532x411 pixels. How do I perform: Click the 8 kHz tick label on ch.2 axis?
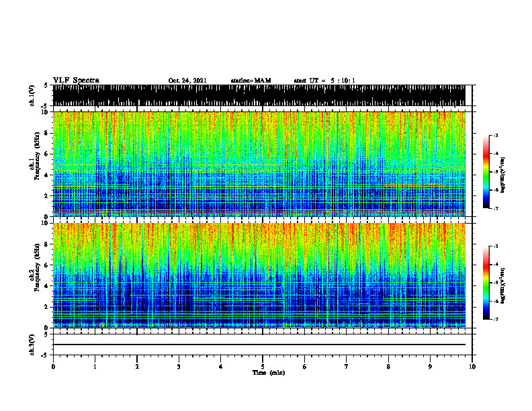(47, 244)
